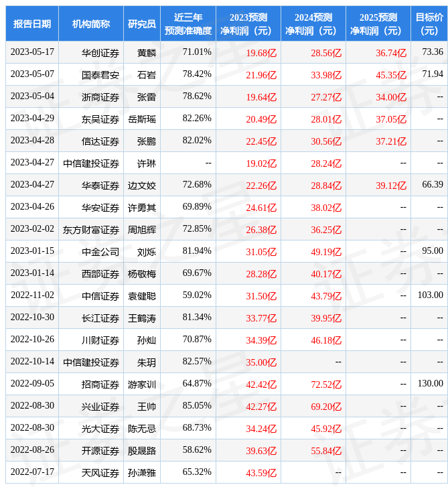Click the 2023-04-28 report date cell

click(x=32, y=141)
